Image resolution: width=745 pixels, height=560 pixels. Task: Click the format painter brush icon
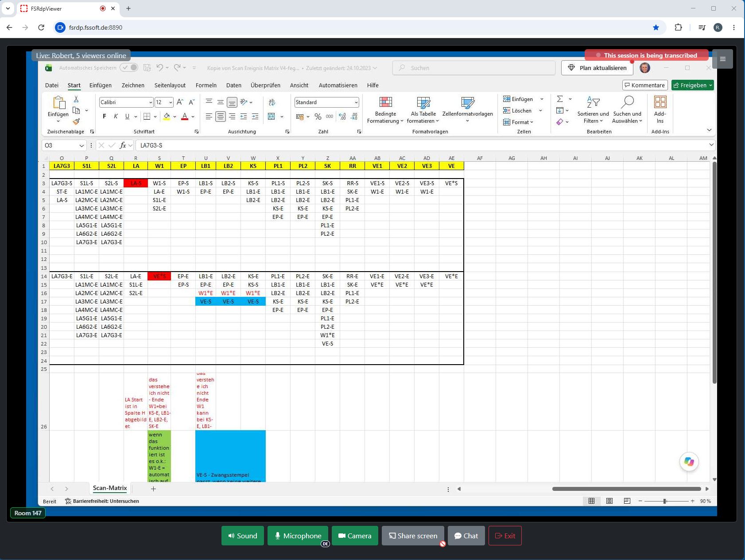click(76, 121)
